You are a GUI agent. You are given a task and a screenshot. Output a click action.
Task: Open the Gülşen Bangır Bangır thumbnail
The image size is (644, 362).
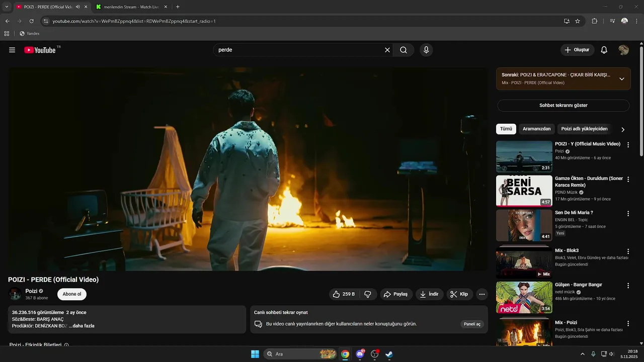[x=524, y=297]
